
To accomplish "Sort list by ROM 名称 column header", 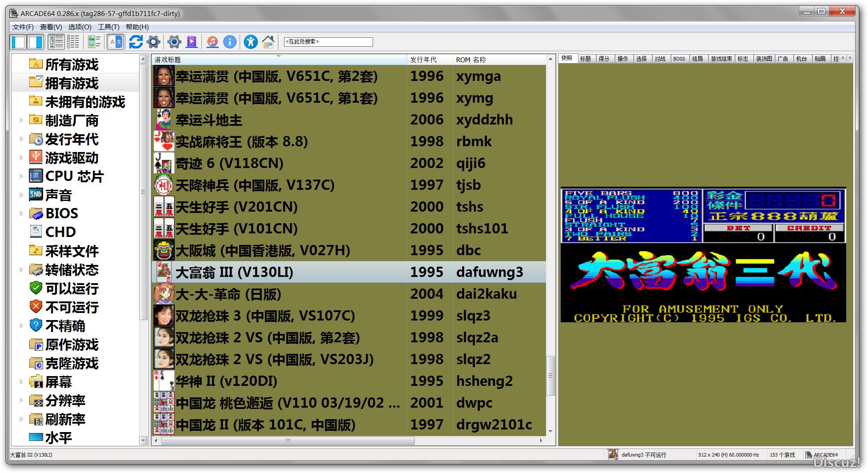I will [471, 60].
